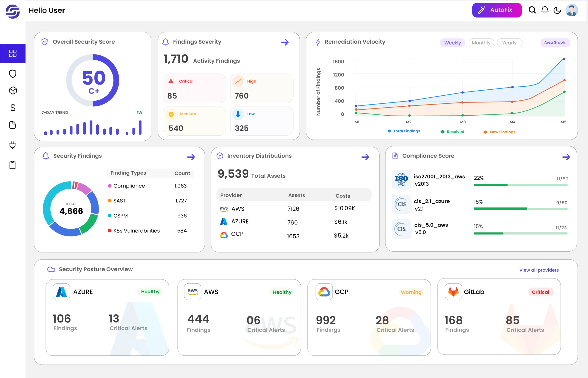The width and height of the screenshot is (588, 378).
Task: Expand Findings Severity with its arrow
Action: click(285, 42)
